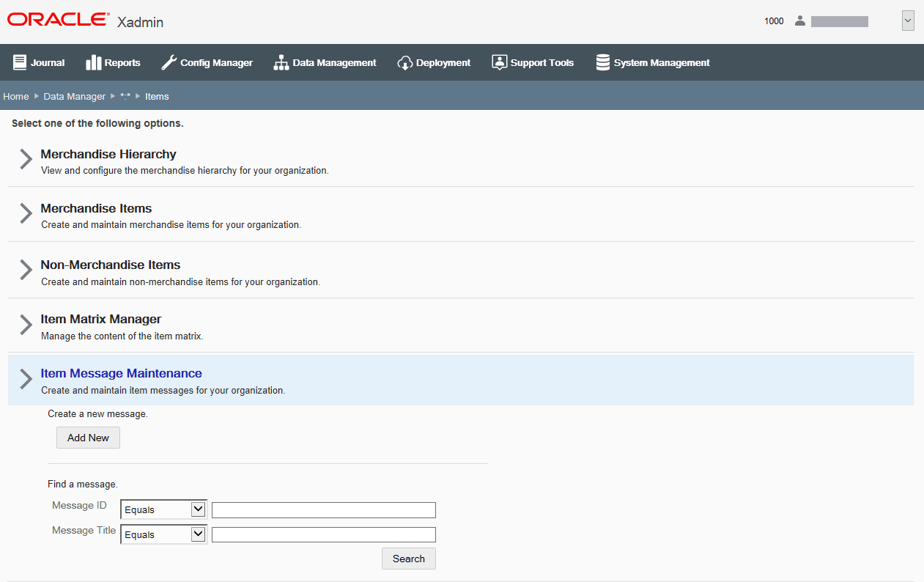Click the *:* breadcrumb link
Screen dimensions: 924x582
(x=125, y=96)
